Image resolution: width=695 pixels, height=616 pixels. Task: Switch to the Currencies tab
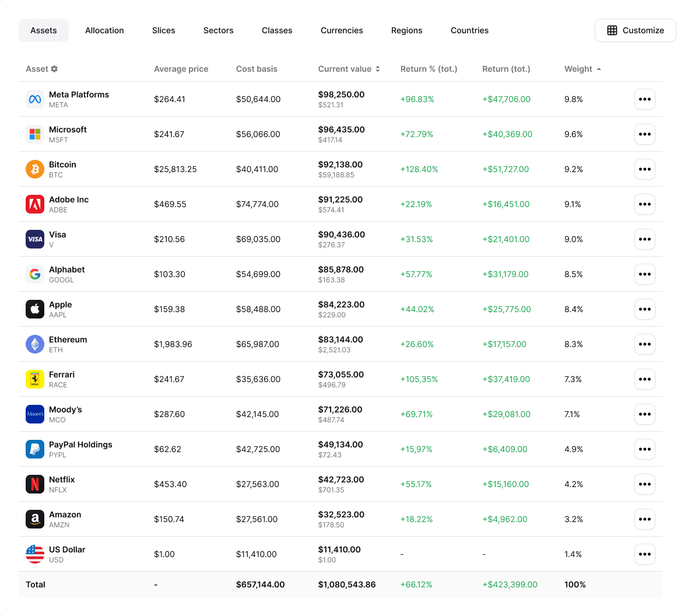click(x=342, y=30)
